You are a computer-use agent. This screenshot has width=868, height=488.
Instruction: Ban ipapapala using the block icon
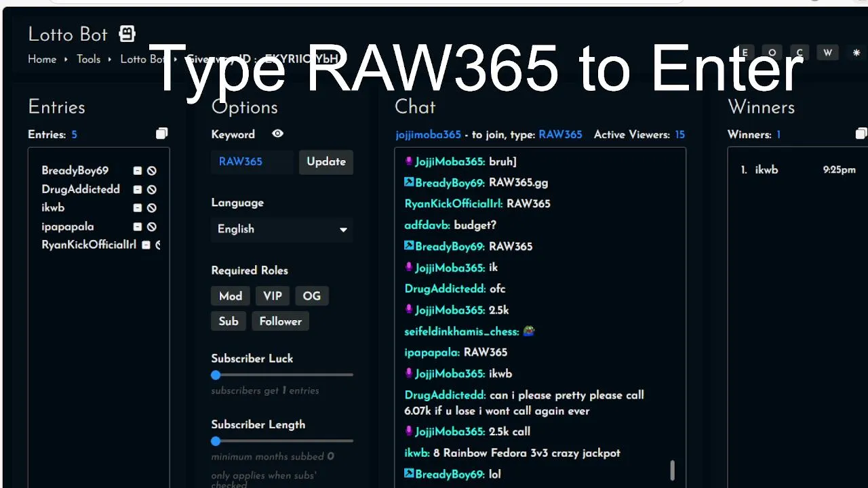tap(152, 227)
